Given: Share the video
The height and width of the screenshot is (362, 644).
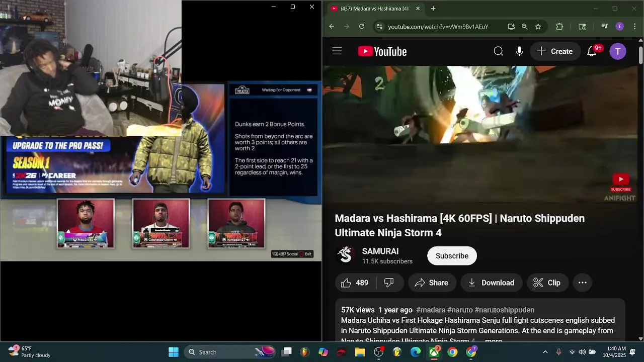Looking at the screenshot, I should coord(432,283).
